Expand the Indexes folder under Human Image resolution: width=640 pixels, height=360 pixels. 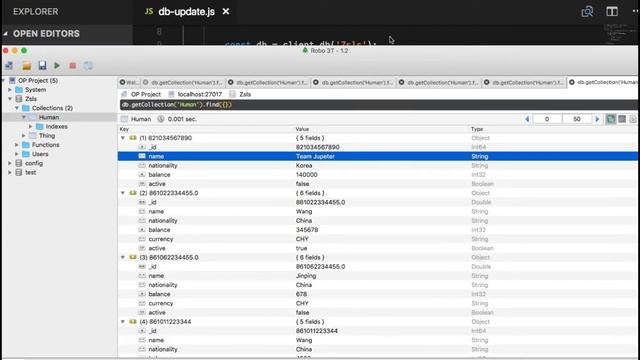(30, 127)
